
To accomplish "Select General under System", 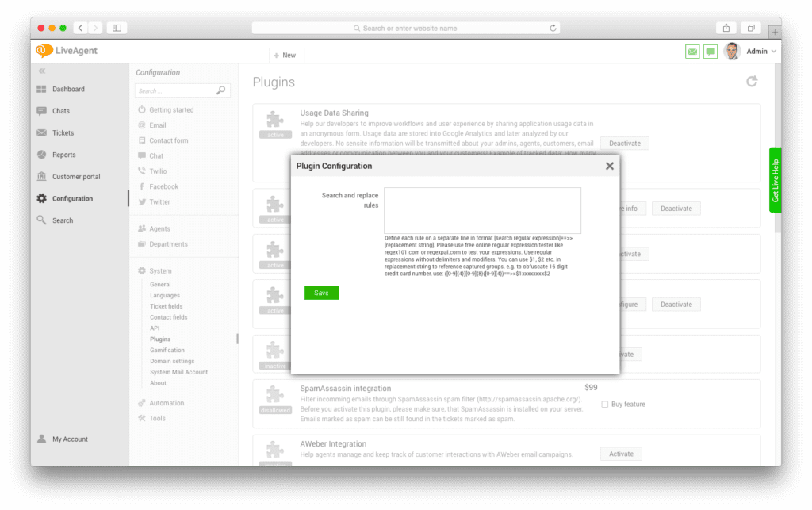I will click(x=160, y=284).
